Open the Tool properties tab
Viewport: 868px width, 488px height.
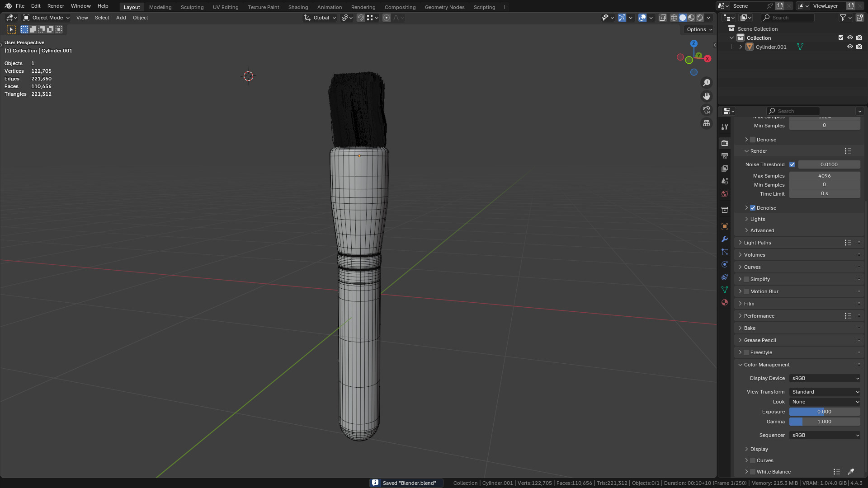point(725,127)
